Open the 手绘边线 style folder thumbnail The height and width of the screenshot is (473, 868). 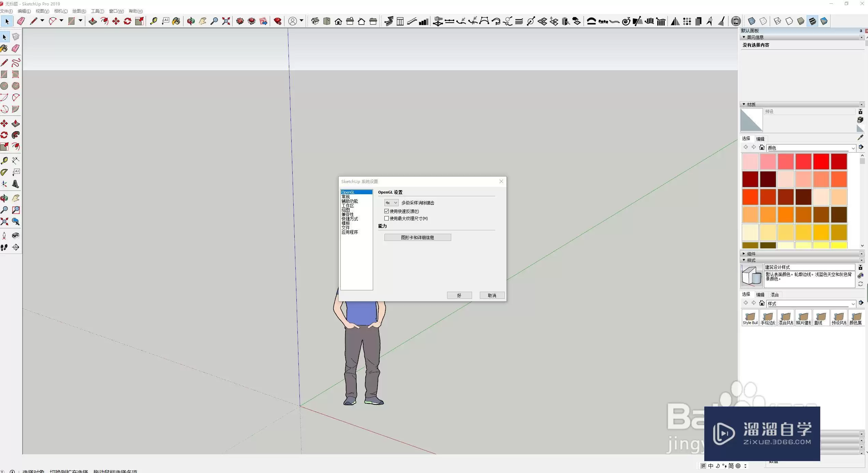pyautogui.click(x=768, y=318)
